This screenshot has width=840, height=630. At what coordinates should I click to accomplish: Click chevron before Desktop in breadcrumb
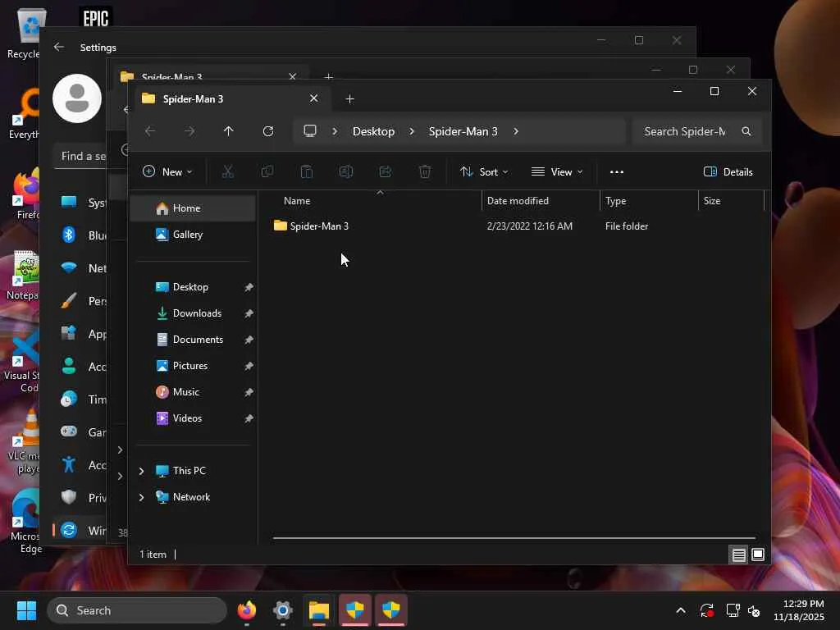pos(335,131)
